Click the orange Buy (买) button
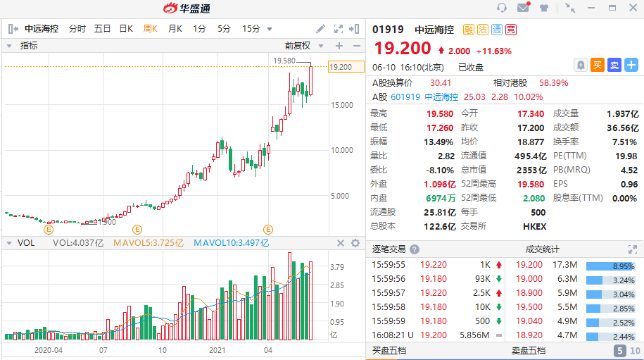644x360 pixels. pyautogui.click(x=597, y=65)
